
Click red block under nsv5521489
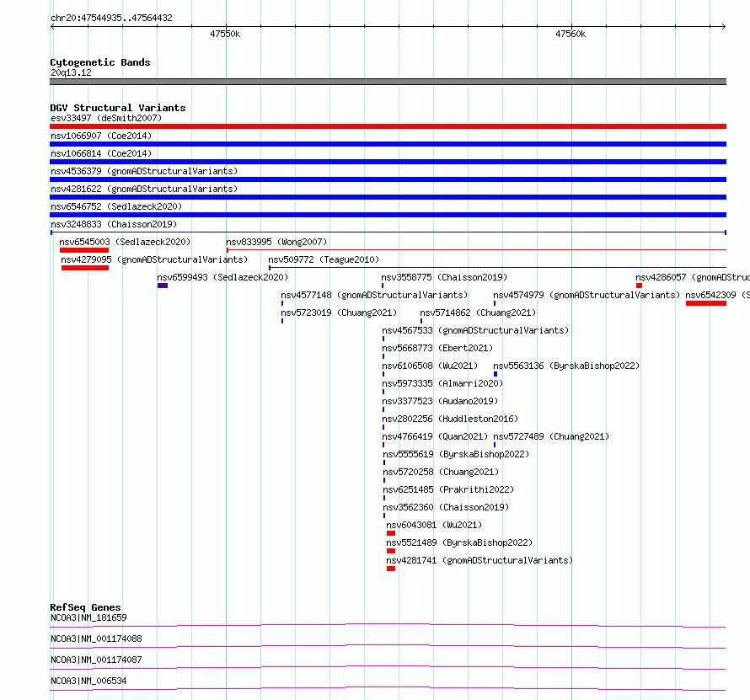(391, 551)
